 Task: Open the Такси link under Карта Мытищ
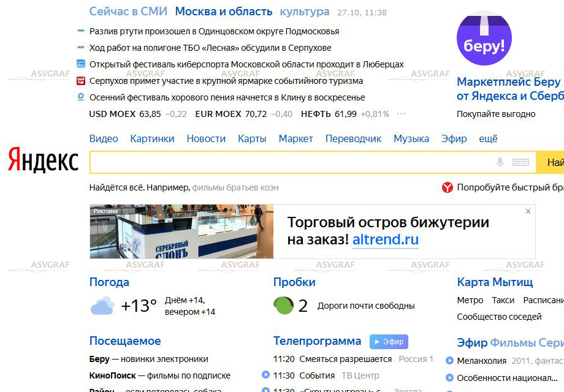[x=503, y=300]
